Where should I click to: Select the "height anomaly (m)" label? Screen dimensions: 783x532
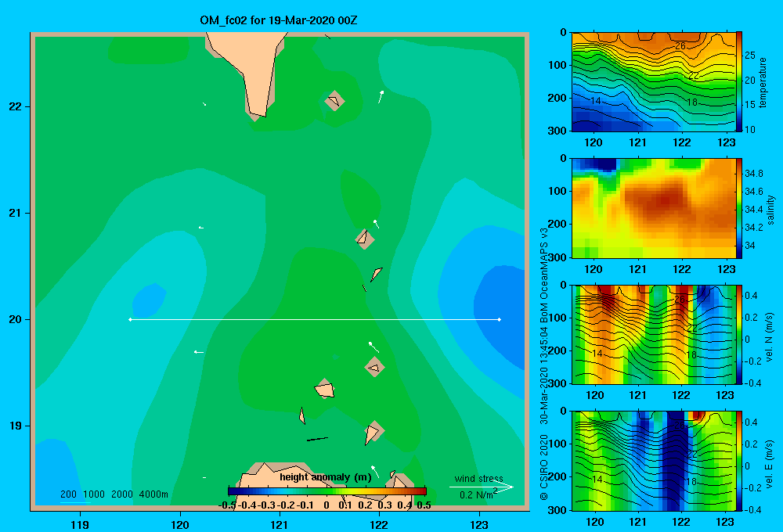pyautogui.click(x=326, y=477)
